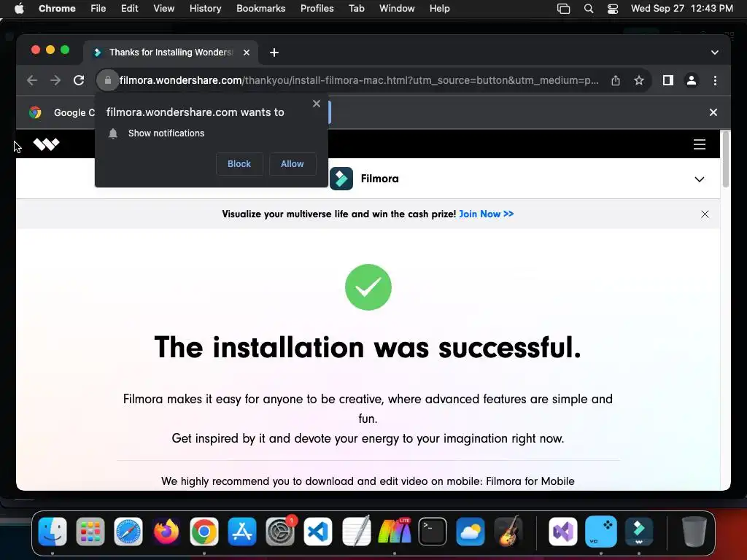Image resolution: width=747 pixels, height=560 pixels.
Task: Close the Thanks for Installing tab
Action: tap(247, 52)
